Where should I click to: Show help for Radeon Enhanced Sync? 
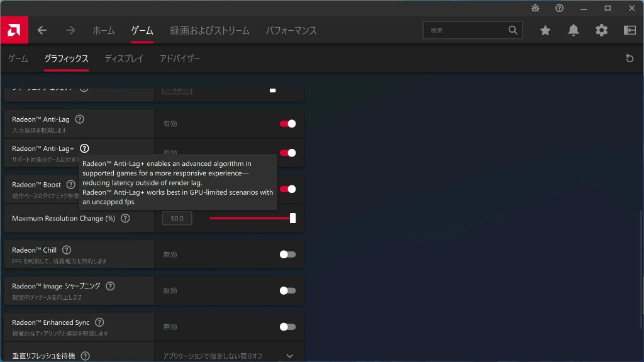click(99, 322)
